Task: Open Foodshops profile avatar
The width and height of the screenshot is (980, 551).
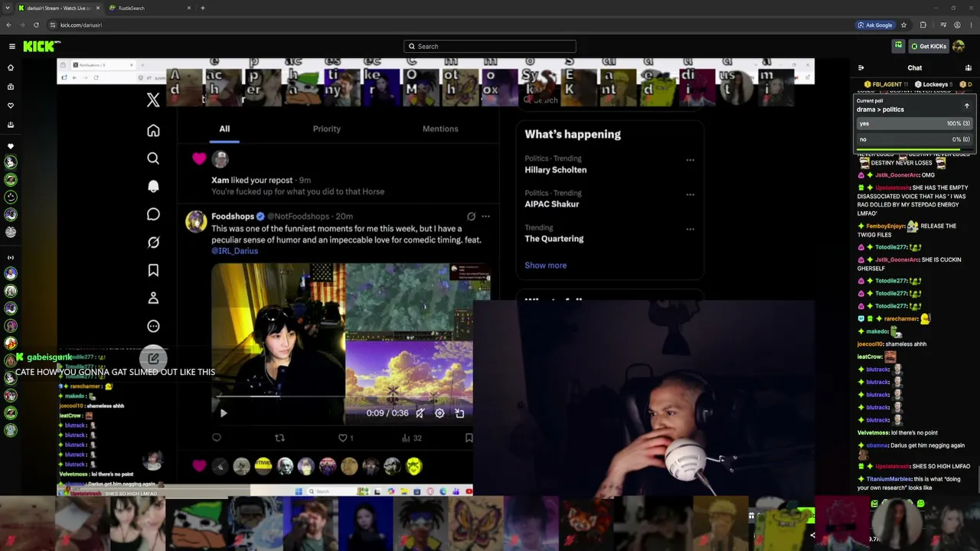Action: (x=196, y=221)
